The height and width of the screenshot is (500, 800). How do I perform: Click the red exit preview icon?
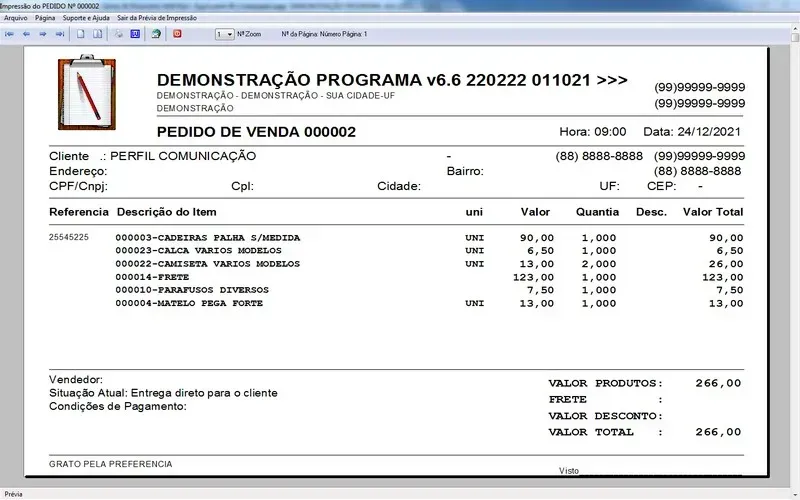click(x=178, y=34)
